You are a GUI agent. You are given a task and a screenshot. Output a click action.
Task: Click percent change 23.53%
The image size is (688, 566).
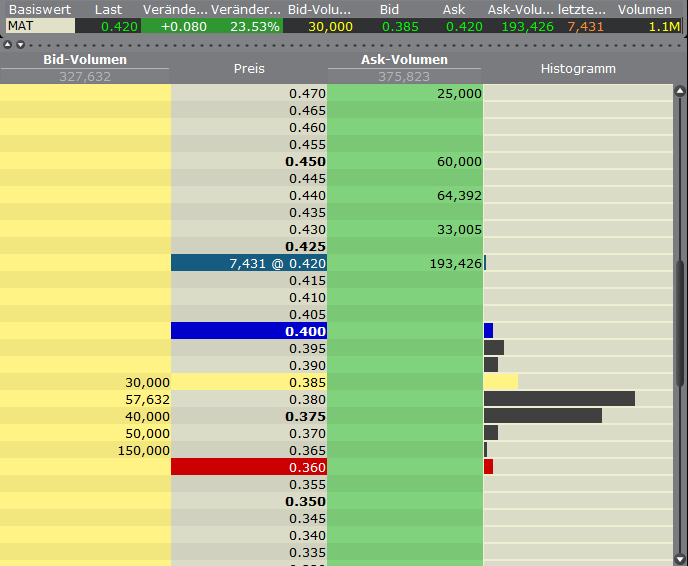click(255, 27)
